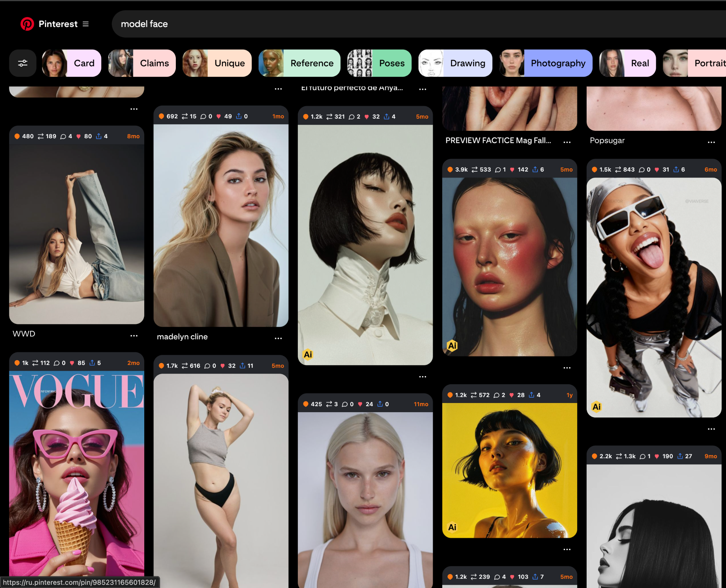This screenshot has height=588, width=726.
Task: Open the yellow background bob portrait
Action: tap(510, 470)
